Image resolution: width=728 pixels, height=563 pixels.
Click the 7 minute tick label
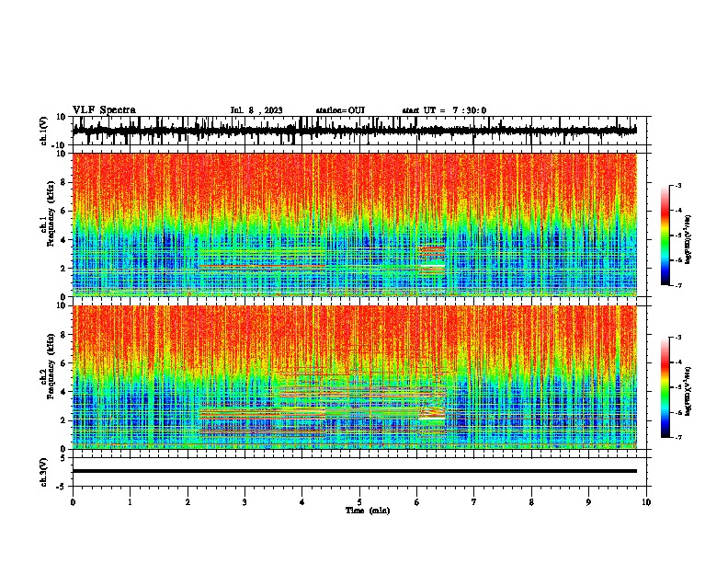coord(474,502)
